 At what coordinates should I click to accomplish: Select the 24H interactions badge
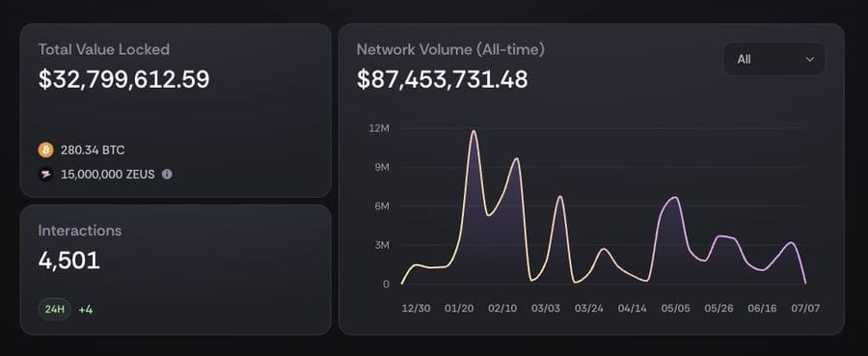tap(55, 310)
